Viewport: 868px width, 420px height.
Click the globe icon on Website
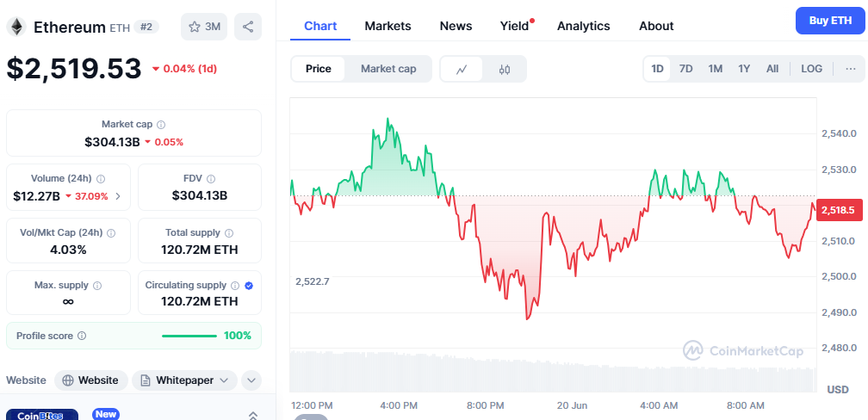(x=68, y=380)
